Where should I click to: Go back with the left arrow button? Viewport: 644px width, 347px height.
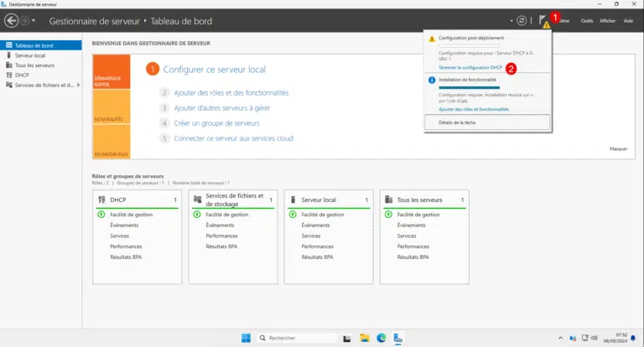(x=12, y=20)
